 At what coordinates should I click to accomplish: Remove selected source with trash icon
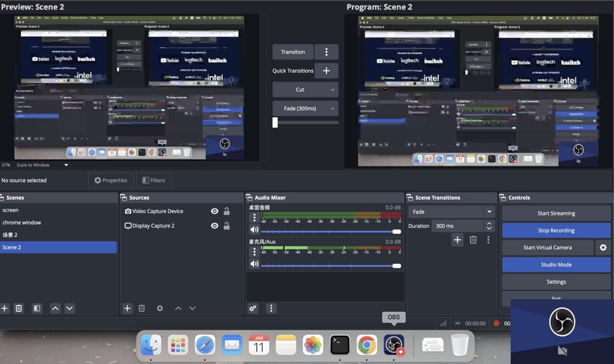[x=141, y=308]
